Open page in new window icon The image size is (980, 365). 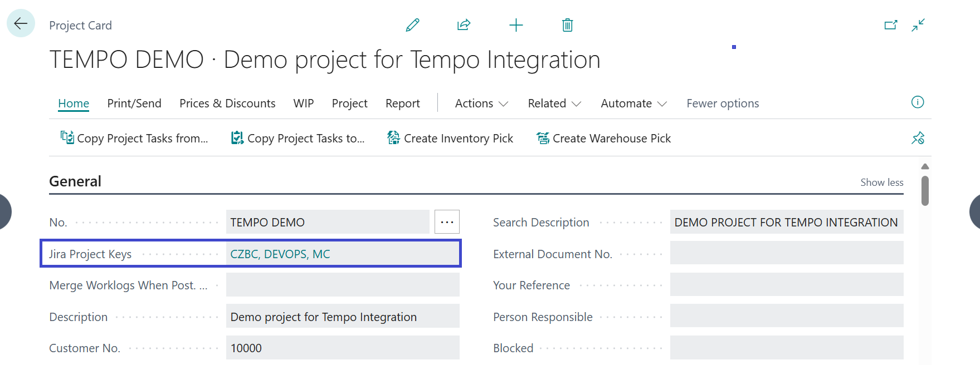pyautogui.click(x=890, y=25)
